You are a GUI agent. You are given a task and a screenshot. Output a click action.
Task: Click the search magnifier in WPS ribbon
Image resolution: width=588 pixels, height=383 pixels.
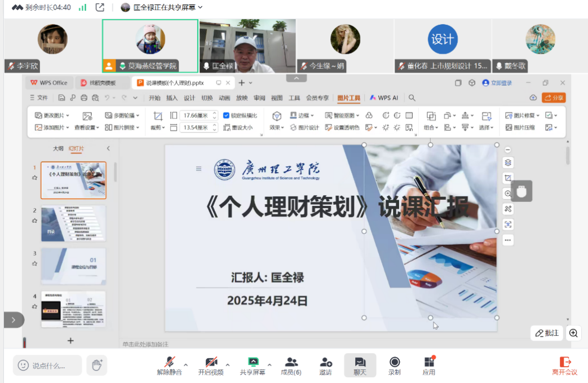coord(412,98)
